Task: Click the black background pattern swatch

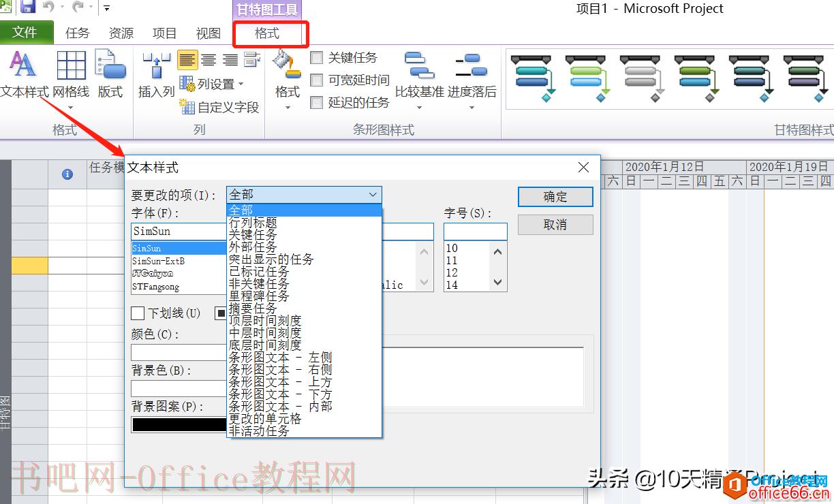Action: point(179,424)
